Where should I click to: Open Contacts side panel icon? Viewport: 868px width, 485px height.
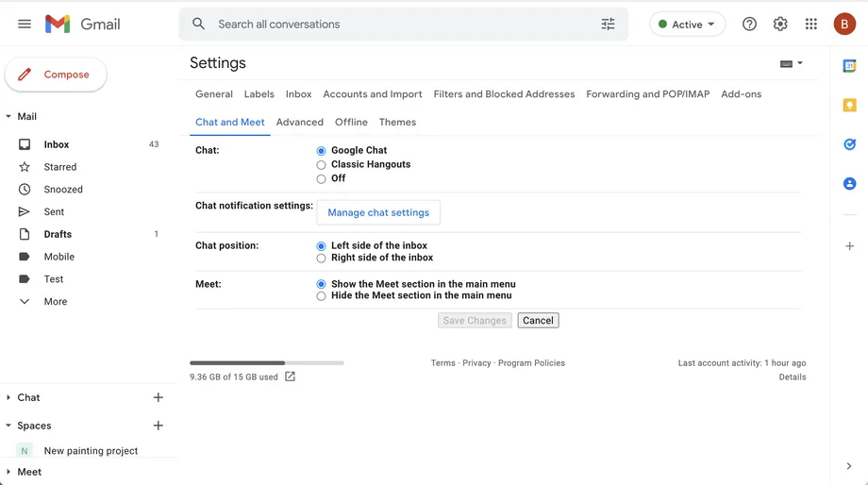[849, 184]
